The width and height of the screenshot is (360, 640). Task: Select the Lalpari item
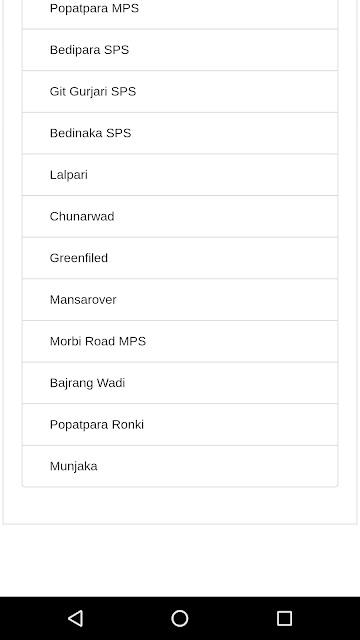coord(180,175)
